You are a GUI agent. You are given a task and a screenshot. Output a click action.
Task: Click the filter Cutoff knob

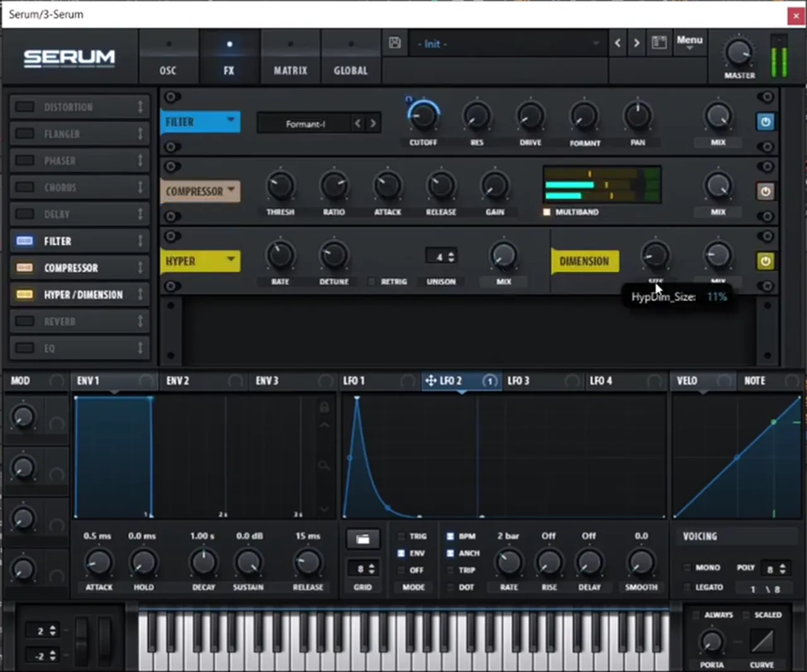click(423, 115)
